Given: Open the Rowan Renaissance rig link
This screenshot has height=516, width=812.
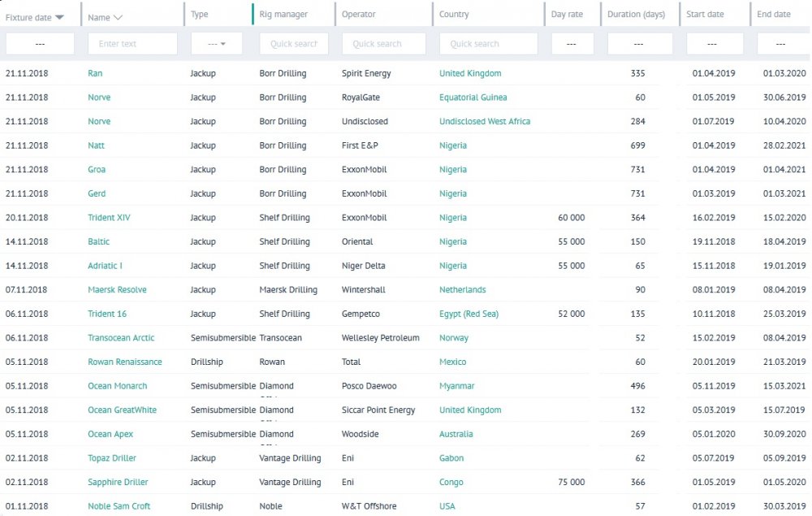Looking at the screenshot, I should coord(125,362).
